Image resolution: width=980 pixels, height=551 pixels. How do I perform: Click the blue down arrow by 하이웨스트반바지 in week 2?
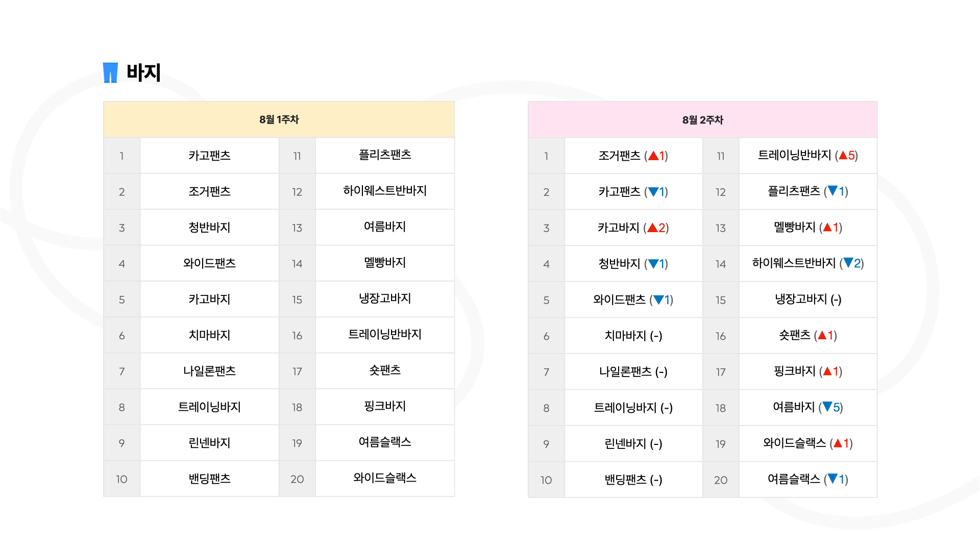(x=848, y=263)
